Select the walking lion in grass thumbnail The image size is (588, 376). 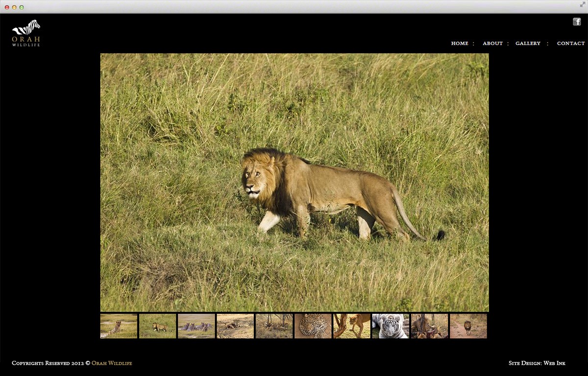(157, 326)
